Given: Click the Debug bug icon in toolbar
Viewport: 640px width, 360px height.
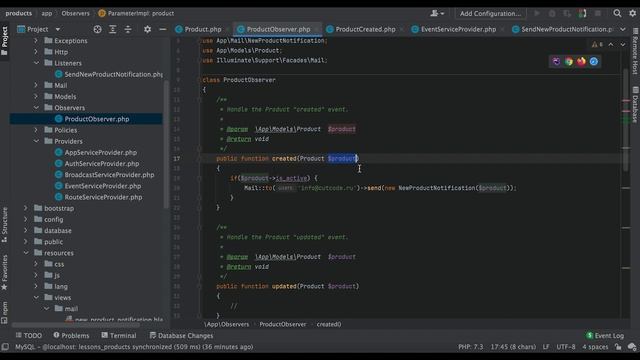Looking at the screenshot, I should click(552, 13).
